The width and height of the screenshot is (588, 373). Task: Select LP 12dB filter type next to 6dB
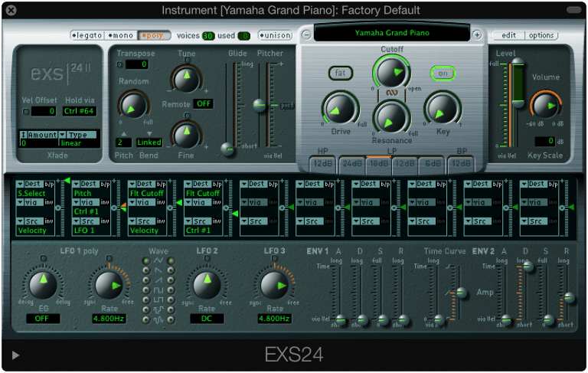point(405,164)
